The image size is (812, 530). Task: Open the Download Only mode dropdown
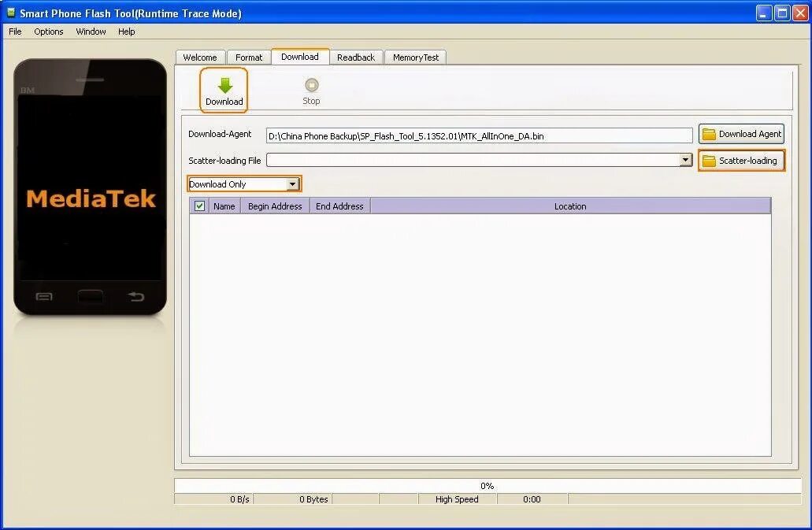(x=244, y=183)
